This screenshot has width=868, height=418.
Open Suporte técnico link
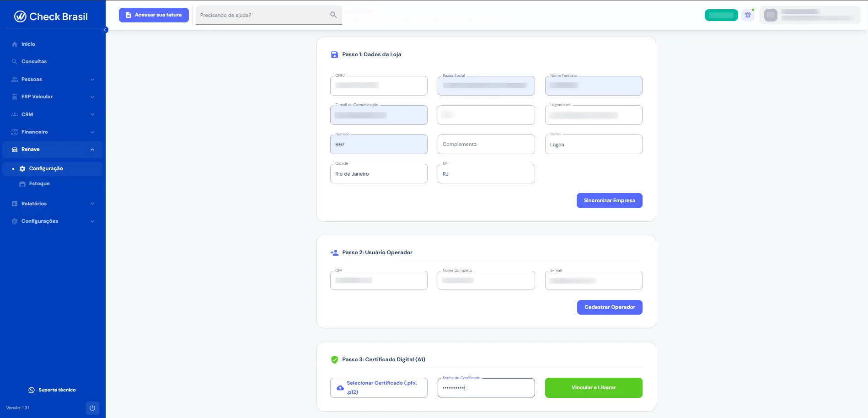[52, 390]
